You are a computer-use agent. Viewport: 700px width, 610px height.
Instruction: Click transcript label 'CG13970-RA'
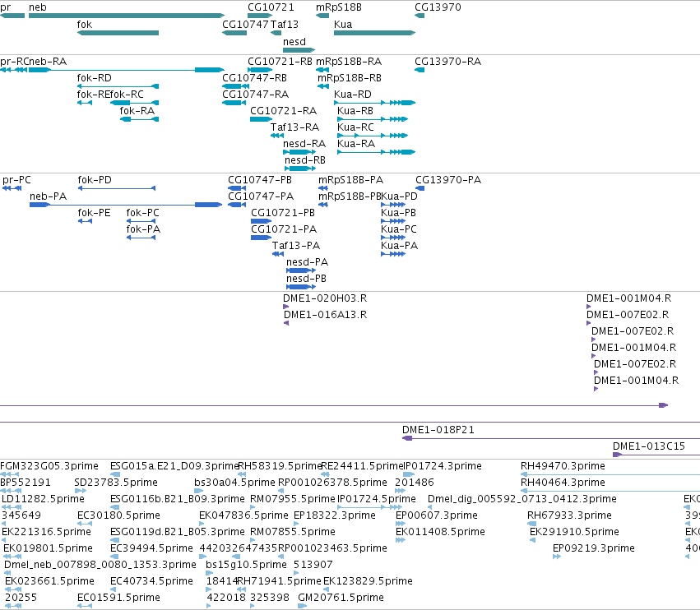(447, 61)
